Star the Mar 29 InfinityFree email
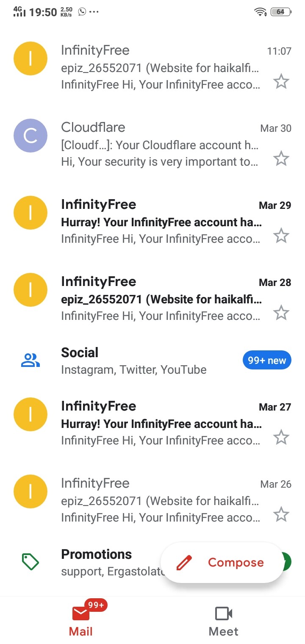This screenshot has height=644, width=305. tap(281, 236)
